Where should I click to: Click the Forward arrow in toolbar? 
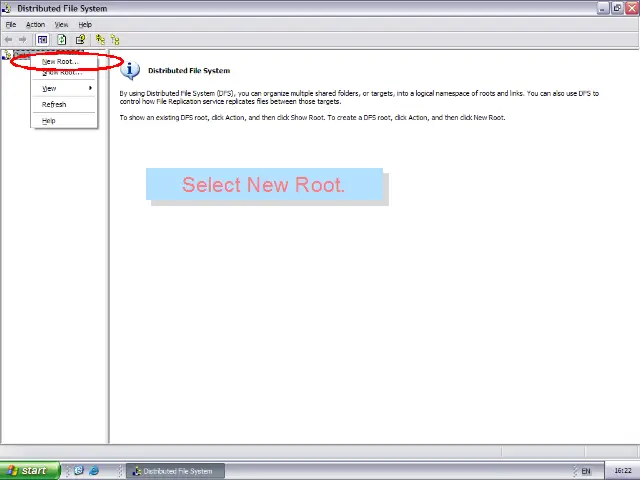coord(22,40)
